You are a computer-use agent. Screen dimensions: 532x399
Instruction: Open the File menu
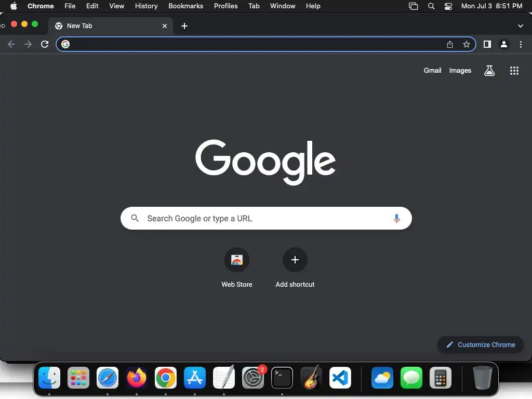tap(70, 6)
